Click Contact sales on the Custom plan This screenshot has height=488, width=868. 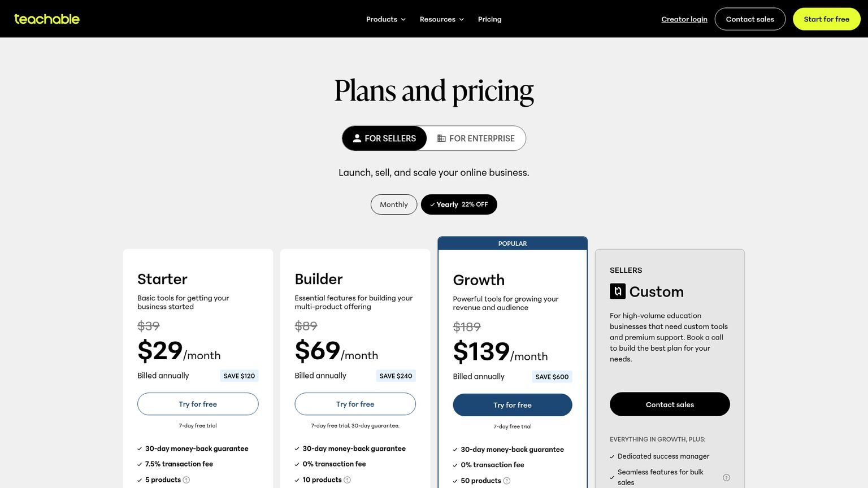670,404
